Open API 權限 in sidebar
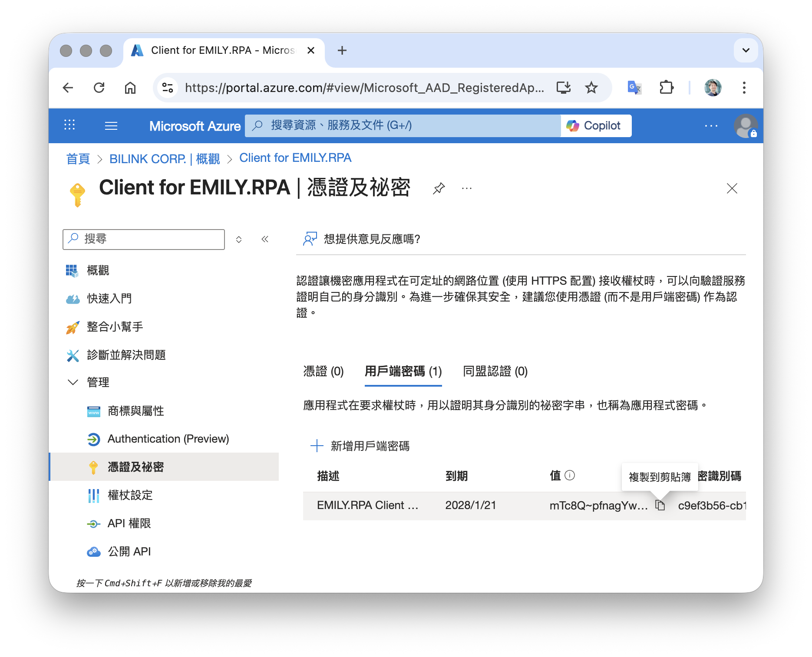 (x=129, y=523)
